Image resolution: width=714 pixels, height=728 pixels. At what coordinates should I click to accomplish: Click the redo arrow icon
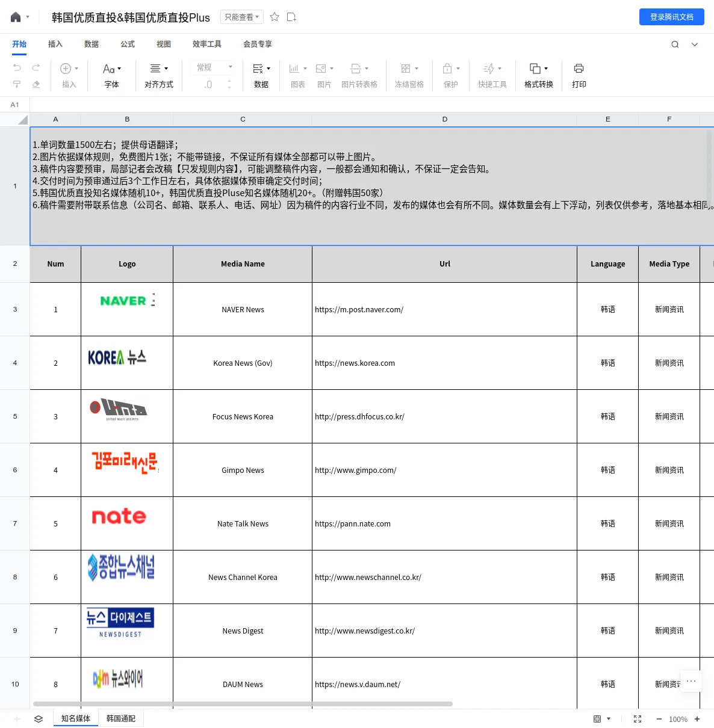point(36,67)
